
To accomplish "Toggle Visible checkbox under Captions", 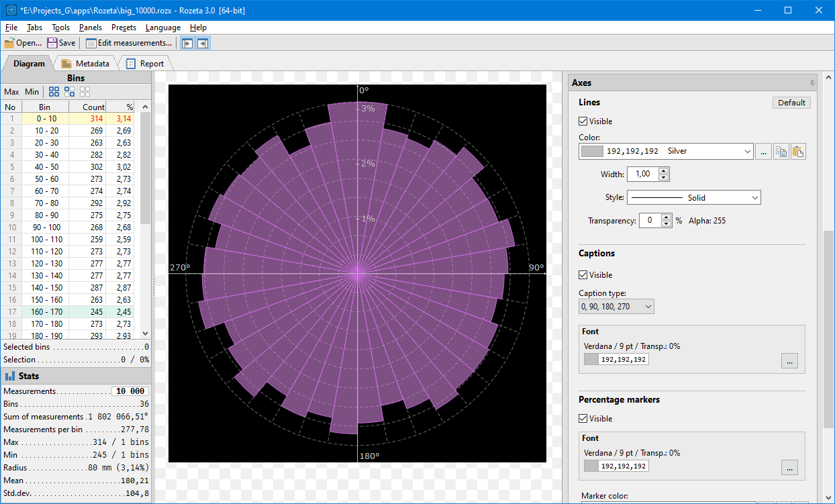I will [583, 275].
